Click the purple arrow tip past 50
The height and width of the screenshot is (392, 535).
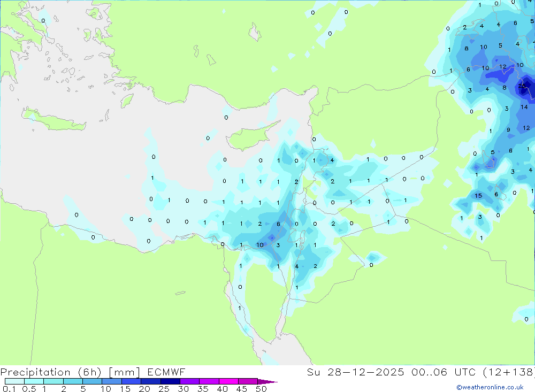point(267,382)
